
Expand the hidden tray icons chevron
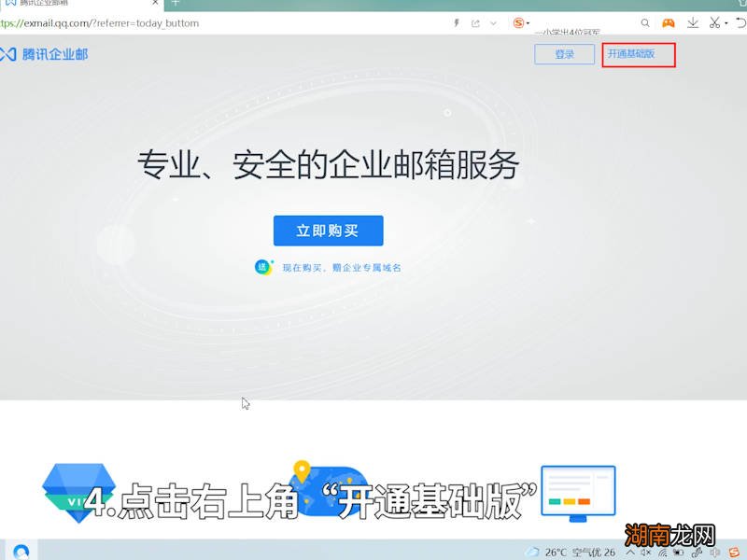630,552
